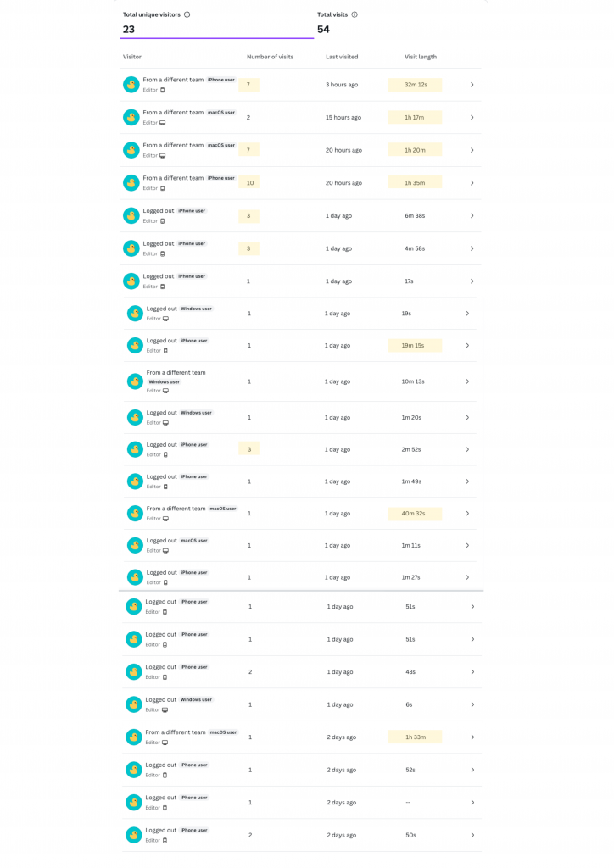This screenshot has height=868, width=614.
Task: Select the Total unique visitors tab
Action: (x=216, y=23)
